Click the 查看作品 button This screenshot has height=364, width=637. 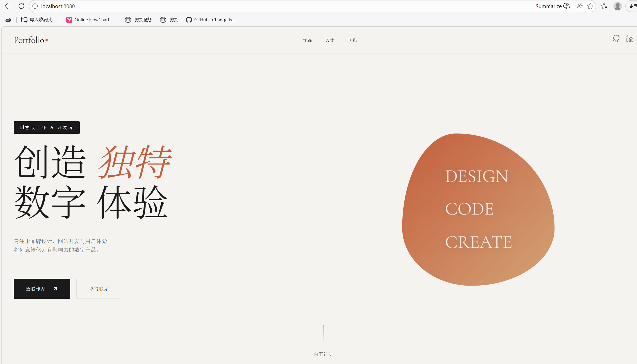pyautogui.click(x=42, y=289)
